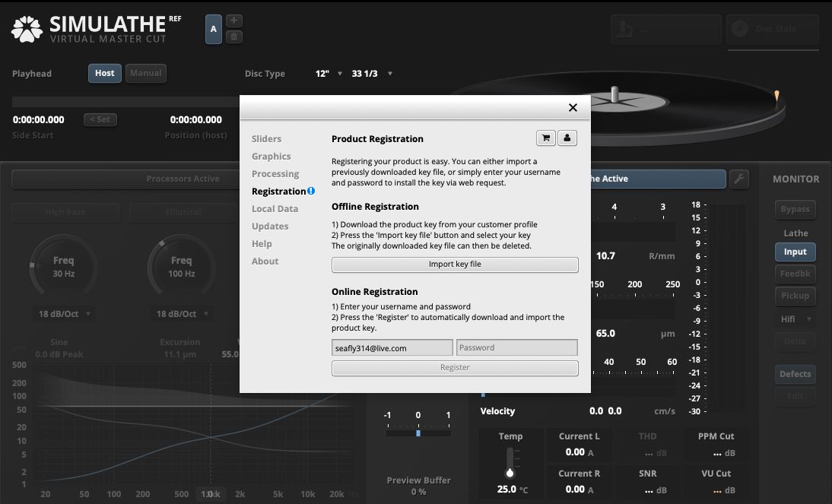Open the user profile icon in registration dialog
Viewport: 832px width, 504px height.
click(567, 138)
